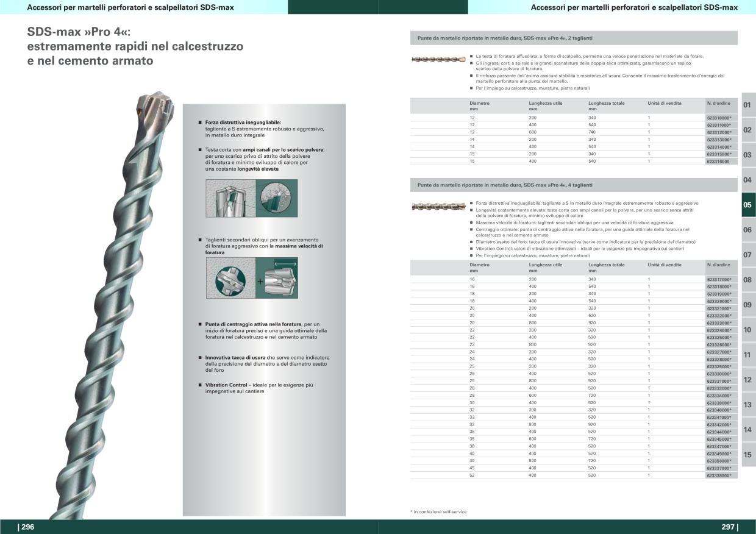Click the diameter 45 cell in the table
Viewport: 756px width, 534px height.
(x=472, y=468)
